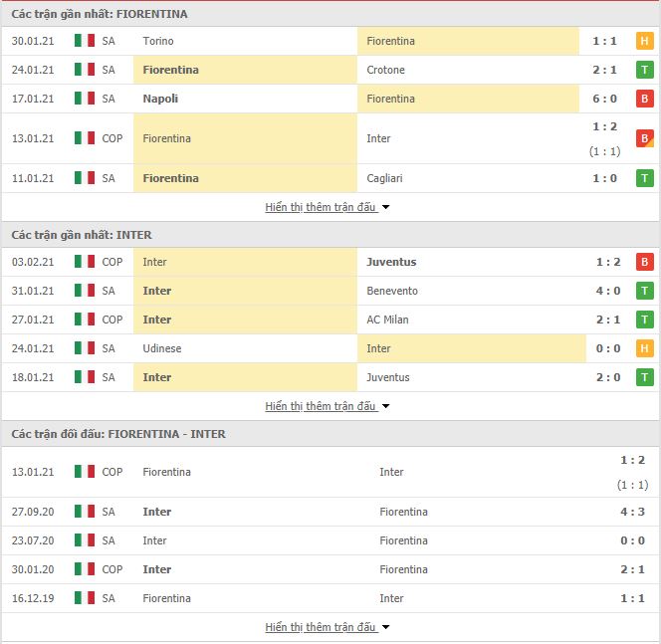661x644 pixels.
Task: Expand more matches under the Inter section
Action: pos(327,406)
